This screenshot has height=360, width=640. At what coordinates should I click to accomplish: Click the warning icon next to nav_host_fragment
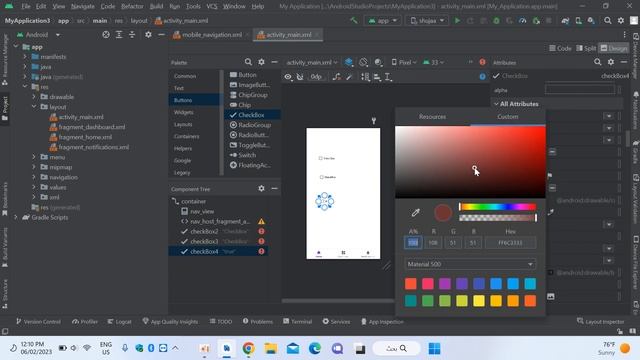coord(261,221)
